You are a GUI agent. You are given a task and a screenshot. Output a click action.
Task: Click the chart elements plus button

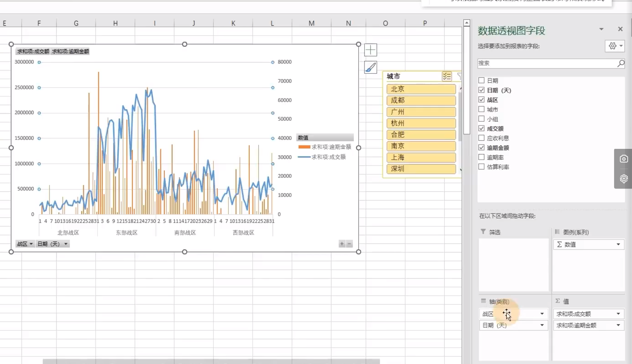pyautogui.click(x=370, y=50)
